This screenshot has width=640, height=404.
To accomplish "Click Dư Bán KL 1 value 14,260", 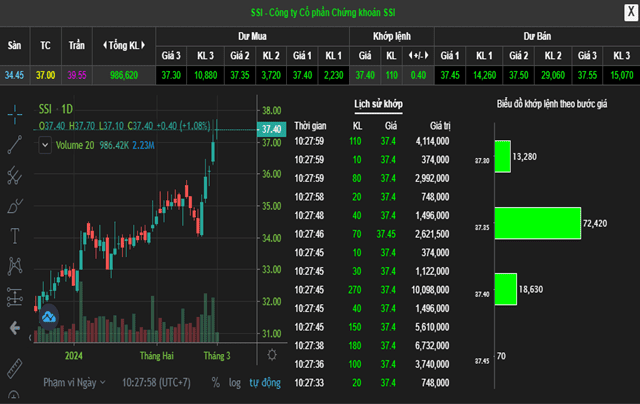I will click(x=484, y=75).
